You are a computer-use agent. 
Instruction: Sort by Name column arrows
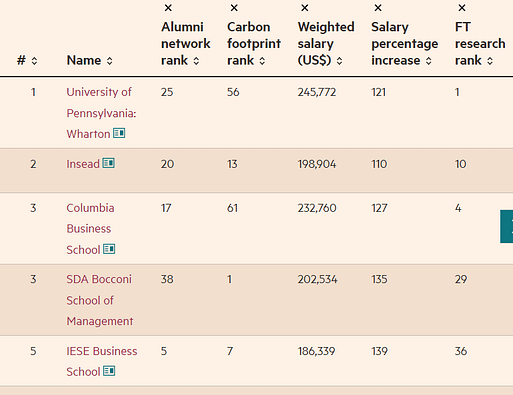point(109,61)
